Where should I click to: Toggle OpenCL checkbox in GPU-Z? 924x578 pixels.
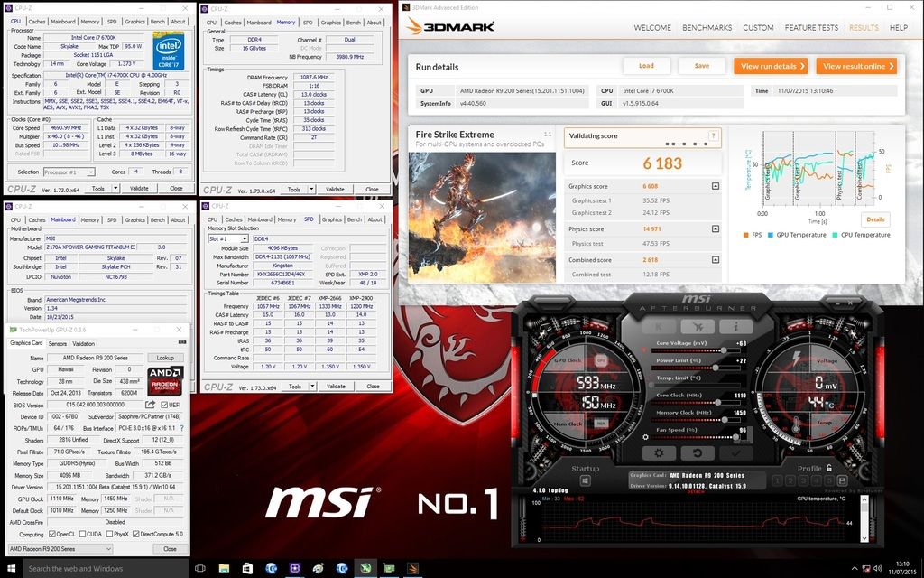tap(51, 535)
